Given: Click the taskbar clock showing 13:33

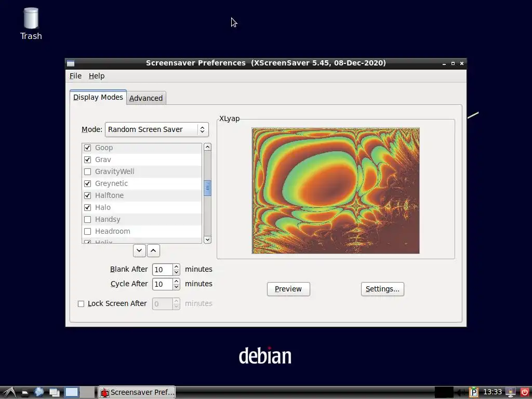Looking at the screenshot, I should pyautogui.click(x=493, y=392).
